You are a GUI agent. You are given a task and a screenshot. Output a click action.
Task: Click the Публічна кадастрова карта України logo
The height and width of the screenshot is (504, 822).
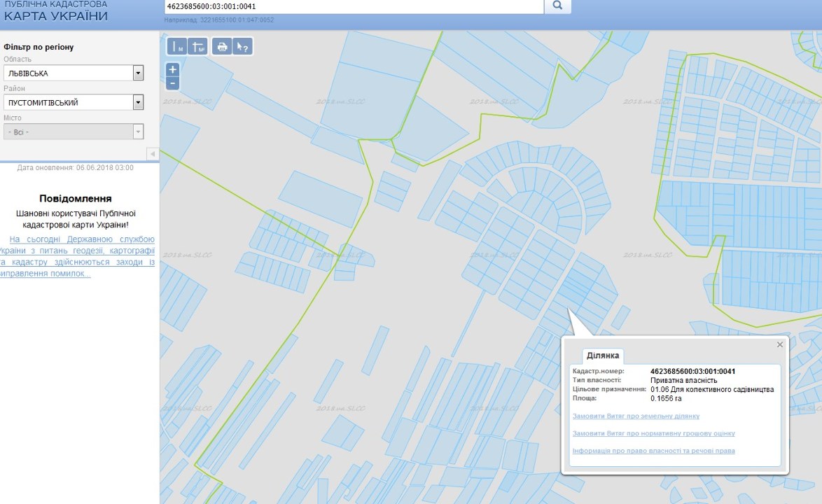click(x=56, y=11)
